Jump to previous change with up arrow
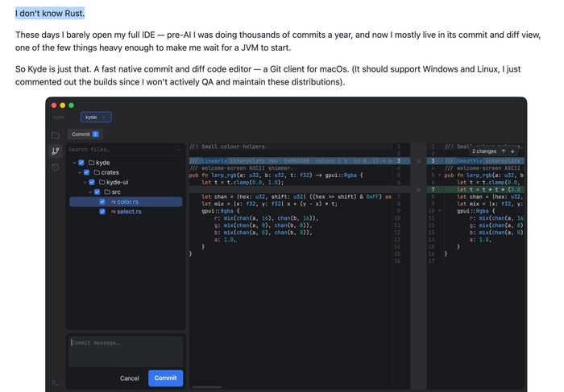Screen dimensions: 564x392 pyautogui.click(x=504, y=151)
